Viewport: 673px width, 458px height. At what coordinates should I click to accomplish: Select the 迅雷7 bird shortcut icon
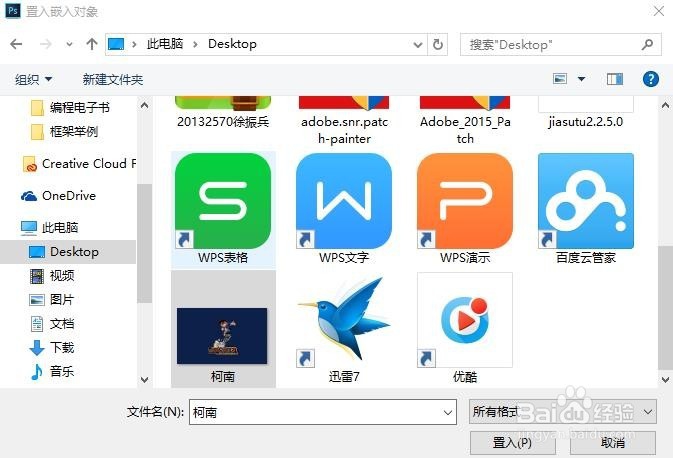[x=344, y=320]
